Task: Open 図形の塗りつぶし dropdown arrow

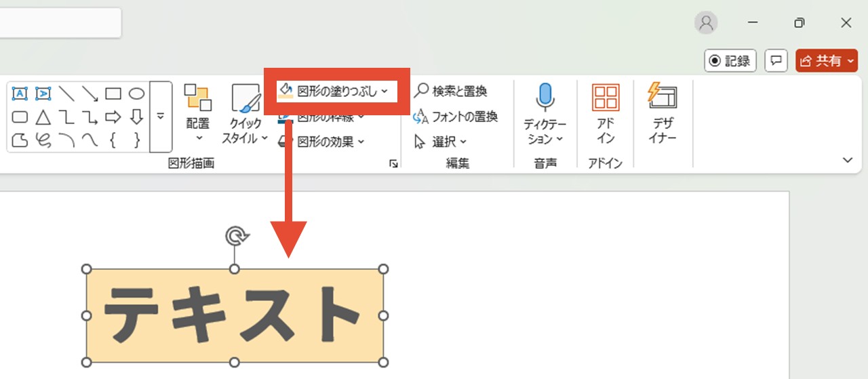Action: (384, 91)
